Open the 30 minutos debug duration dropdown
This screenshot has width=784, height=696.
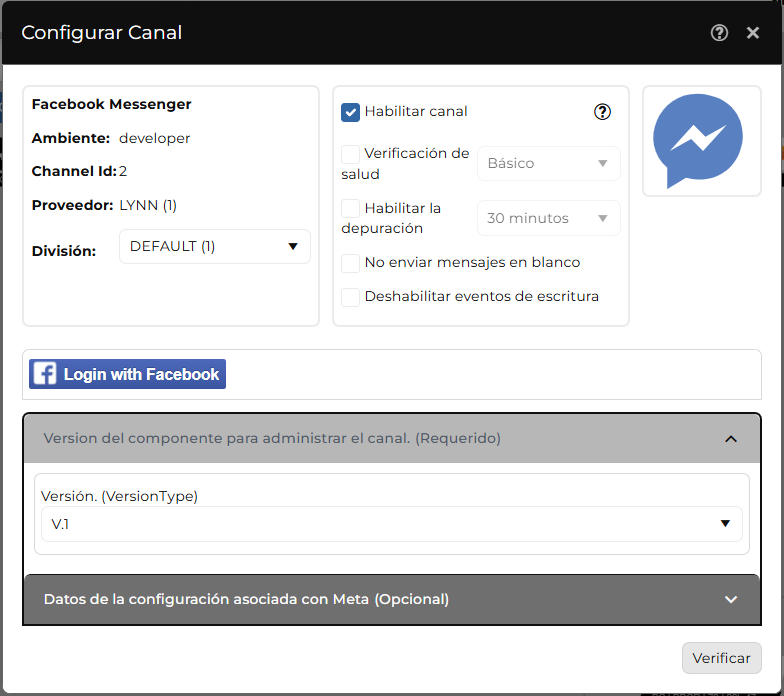tap(548, 218)
